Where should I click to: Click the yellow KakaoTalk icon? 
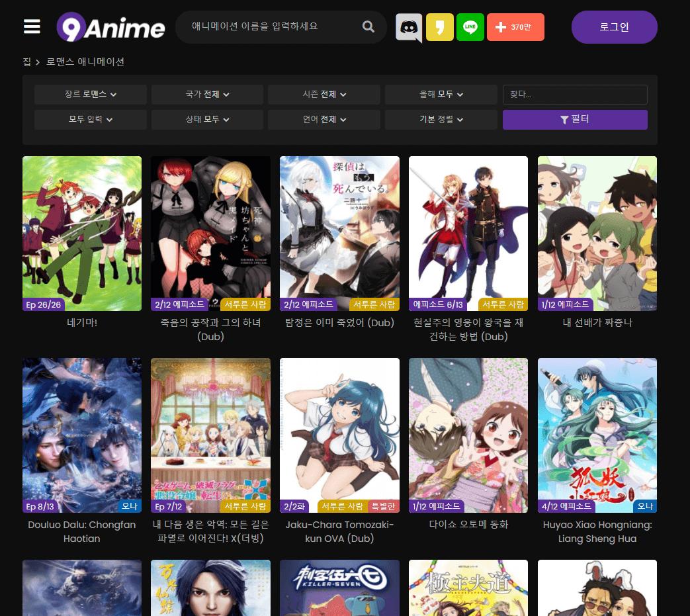pos(440,27)
